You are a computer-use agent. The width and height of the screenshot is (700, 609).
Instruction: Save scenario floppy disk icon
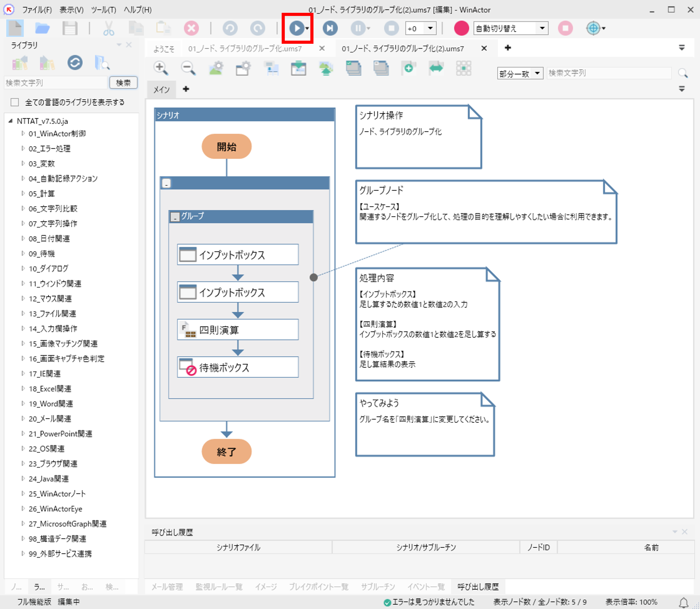click(x=70, y=28)
